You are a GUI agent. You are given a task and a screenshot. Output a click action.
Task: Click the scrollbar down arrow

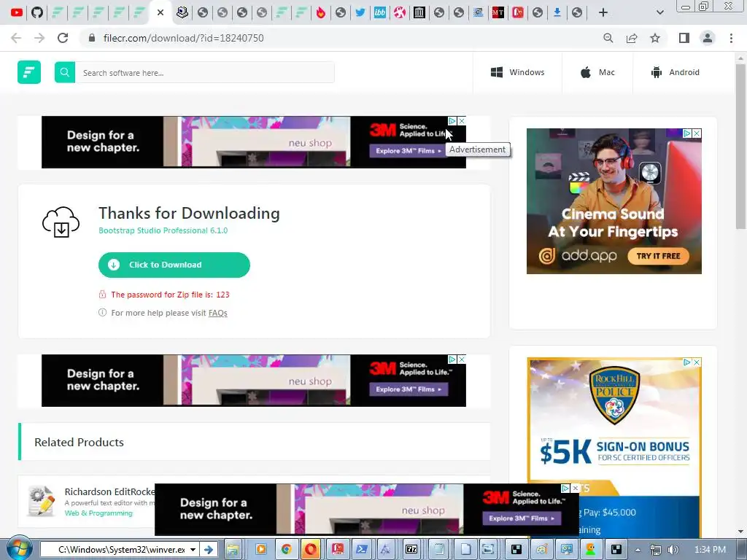(740, 532)
